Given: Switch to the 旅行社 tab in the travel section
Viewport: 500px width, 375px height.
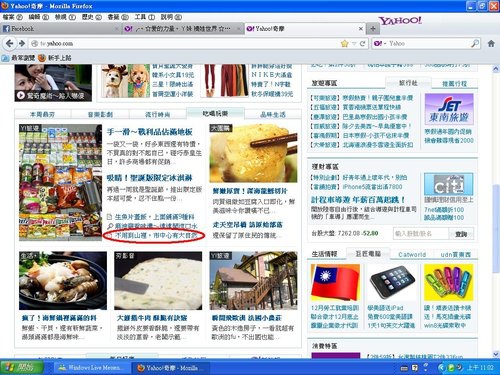Looking at the screenshot, I should (x=408, y=83).
